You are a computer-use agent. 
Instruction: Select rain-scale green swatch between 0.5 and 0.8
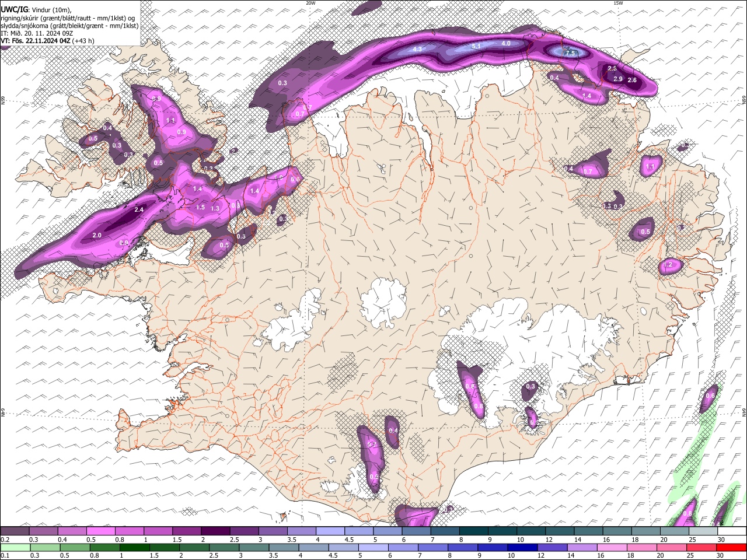[x=75, y=547]
